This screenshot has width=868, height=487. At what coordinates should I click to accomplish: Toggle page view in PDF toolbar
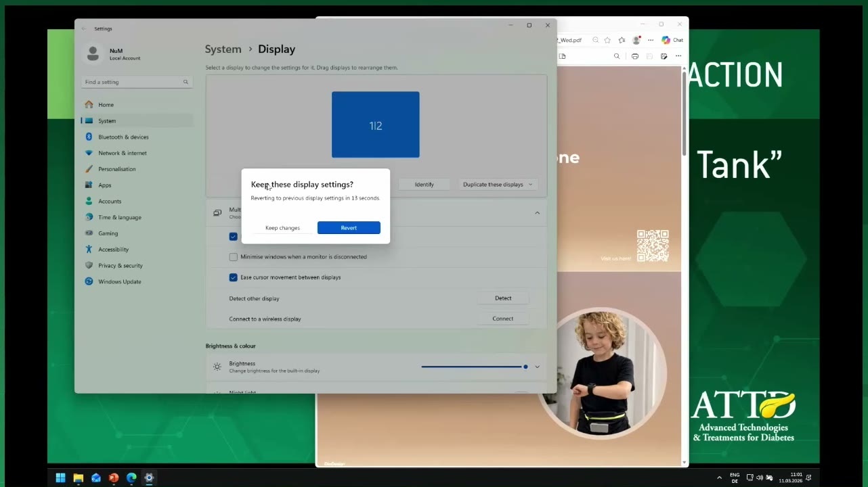(x=563, y=57)
